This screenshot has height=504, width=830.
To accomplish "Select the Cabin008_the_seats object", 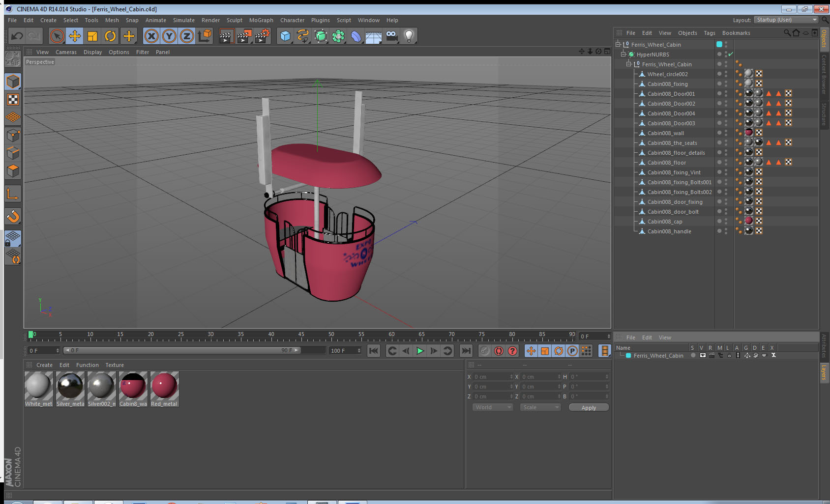I will click(672, 143).
